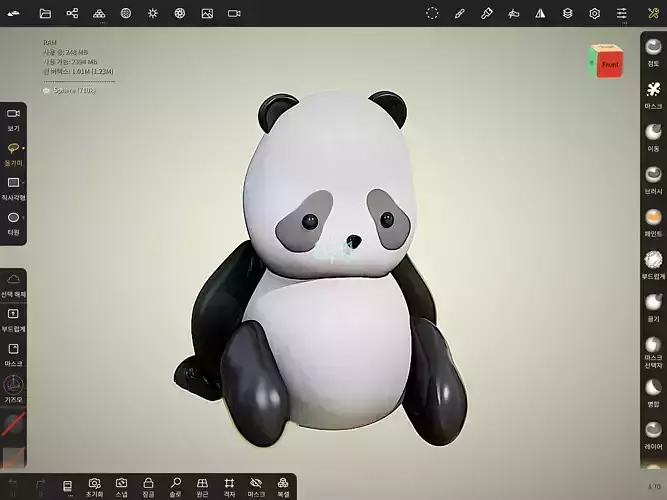Select the 브러시 (Brush) tool
The image size is (667, 500).
[x=653, y=180]
